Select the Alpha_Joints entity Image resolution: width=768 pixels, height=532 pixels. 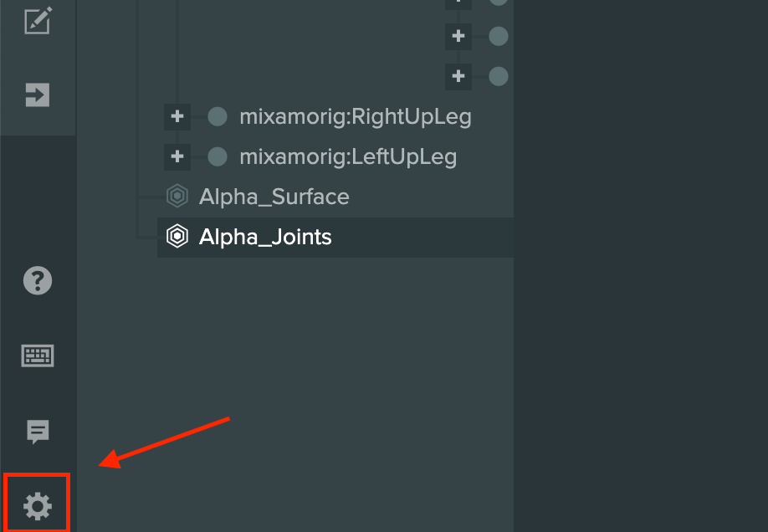[265, 237]
